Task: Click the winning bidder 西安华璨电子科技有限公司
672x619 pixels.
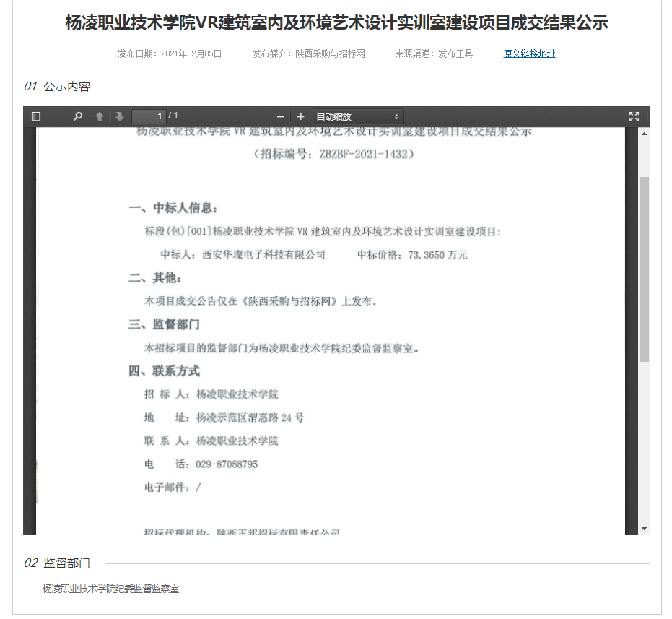Action: [x=263, y=255]
